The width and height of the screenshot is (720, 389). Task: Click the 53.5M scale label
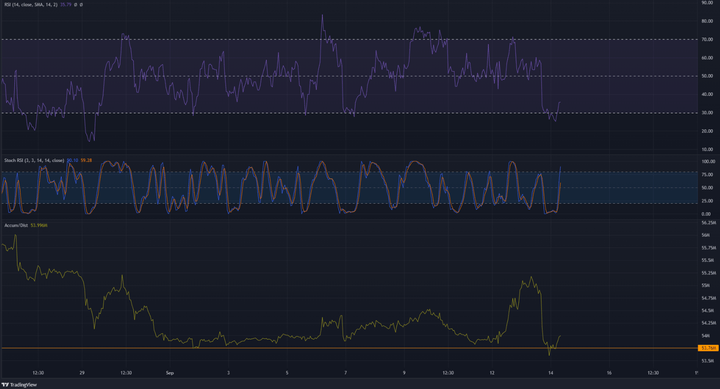(707, 361)
